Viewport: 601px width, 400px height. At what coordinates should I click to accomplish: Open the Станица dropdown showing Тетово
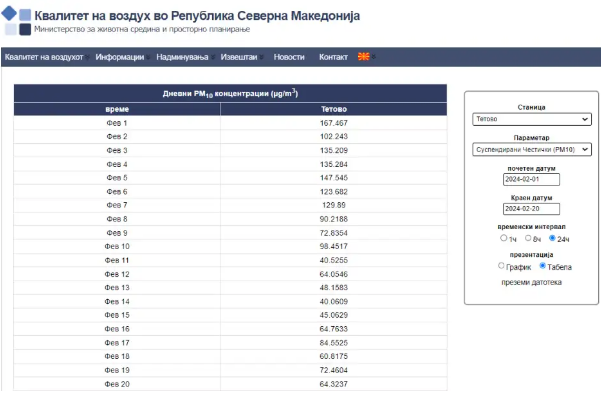(532, 119)
